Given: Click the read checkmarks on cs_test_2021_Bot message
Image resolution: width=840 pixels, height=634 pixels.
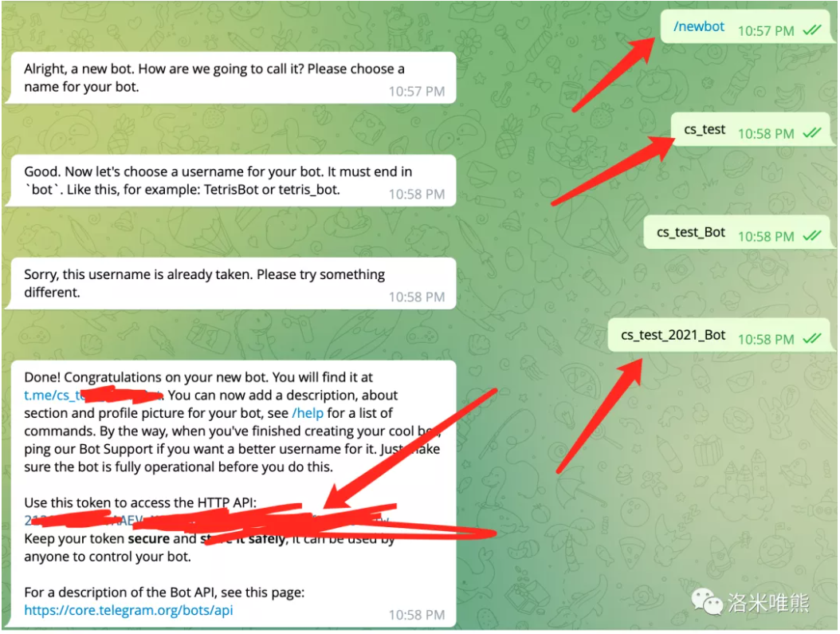Looking at the screenshot, I should pos(812,339).
